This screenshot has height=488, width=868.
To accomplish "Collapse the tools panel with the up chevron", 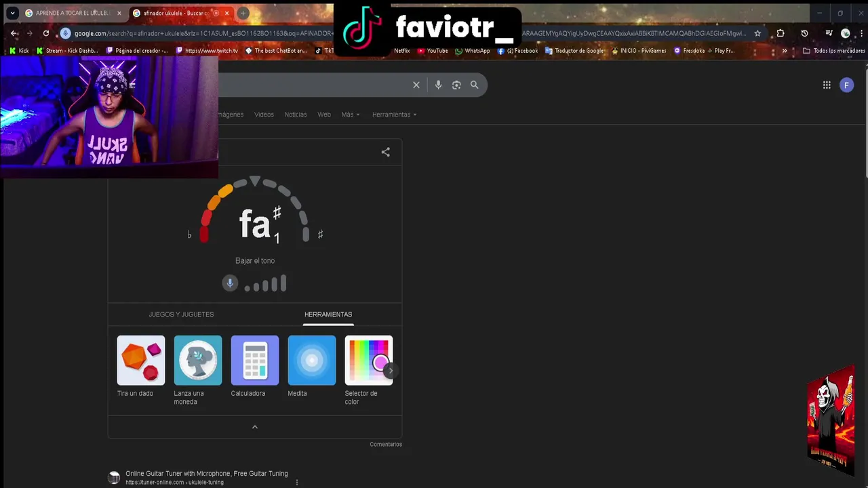I will point(255,427).
